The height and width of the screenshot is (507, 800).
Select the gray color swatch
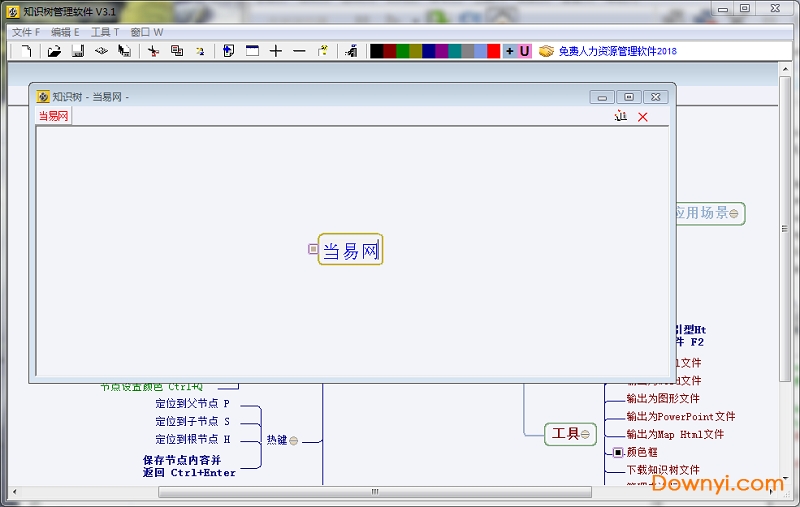click(468, 51)
